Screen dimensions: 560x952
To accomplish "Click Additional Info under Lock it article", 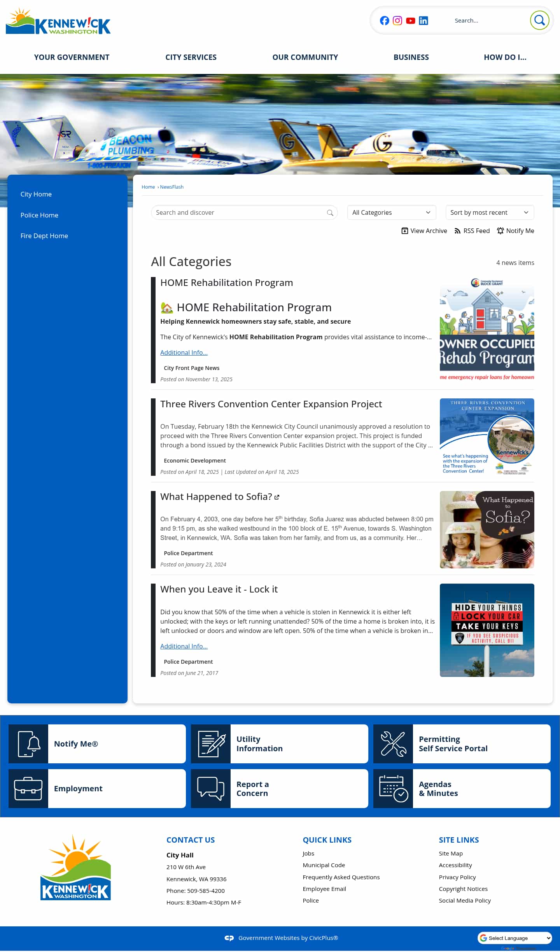I will 184,647.
